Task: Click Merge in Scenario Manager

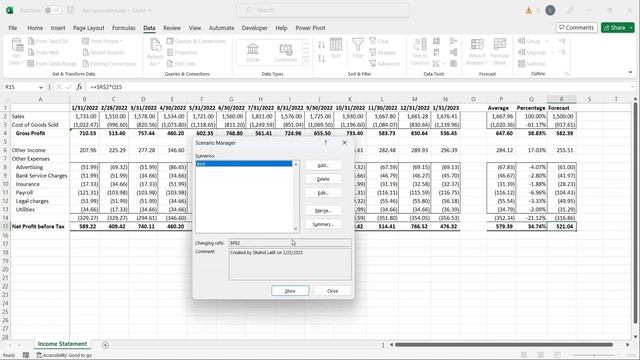Action: [323, 211]
